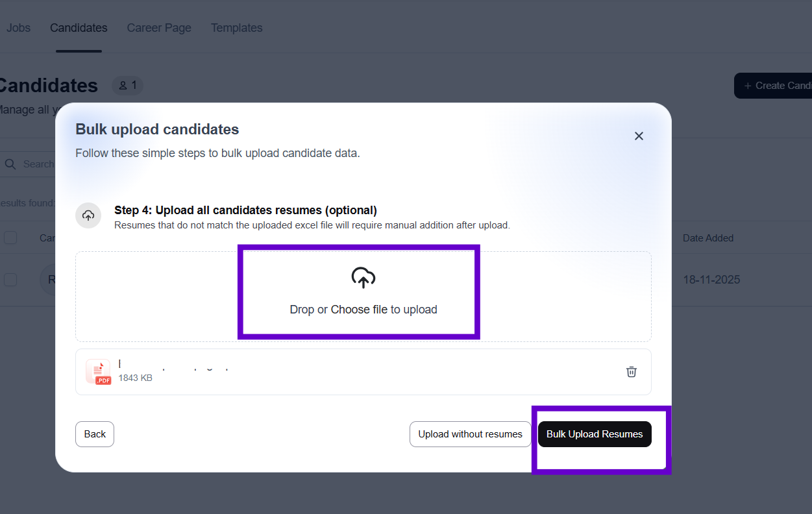Select the Candidates tab
This screenshot has width=812, height=514.
coord(79,28)
